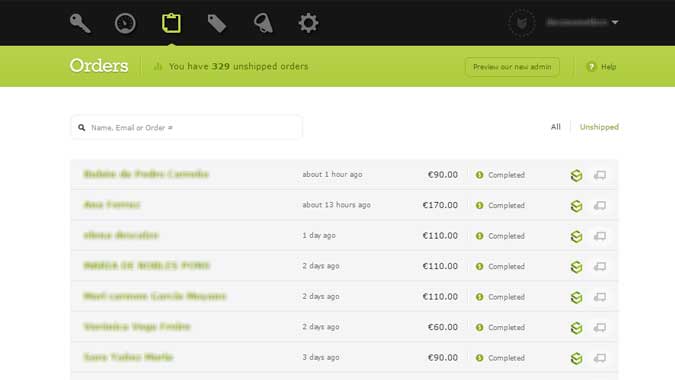The width and height of the screenshot is (675, 380).
Task: Open customer name link of 1 day ago order
Action: [x=121, y=235]
